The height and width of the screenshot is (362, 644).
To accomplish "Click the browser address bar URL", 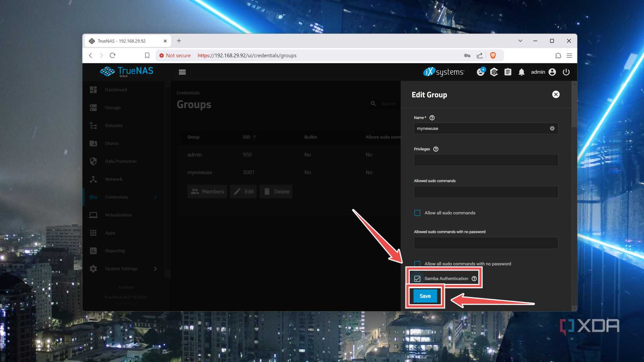I will [247, 55].
